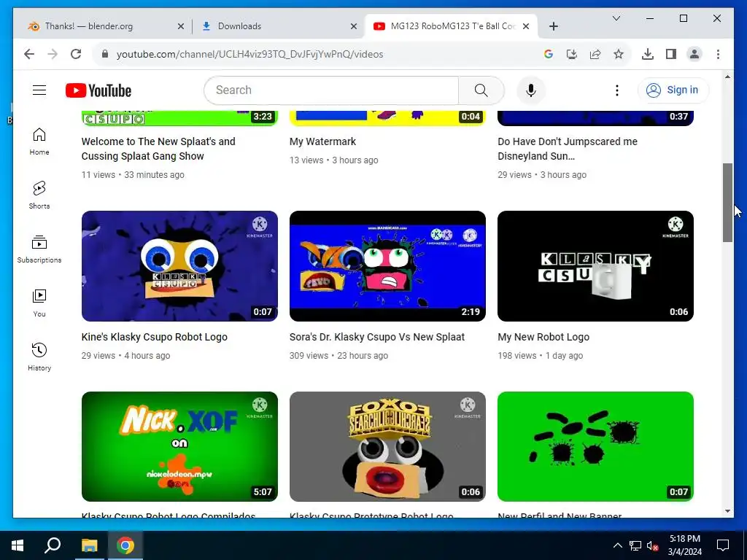Close the Downloads tab
This screenshot has height=560, width=747.
click(x=354, y=26)
